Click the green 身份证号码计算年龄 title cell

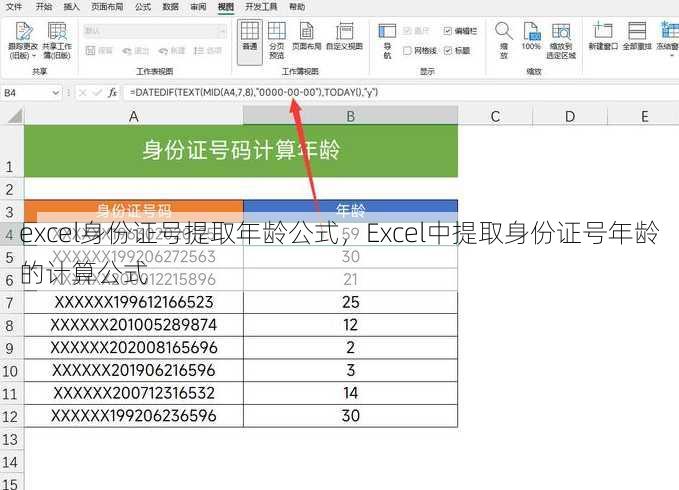pyautogui.click(x=241, y=151)
